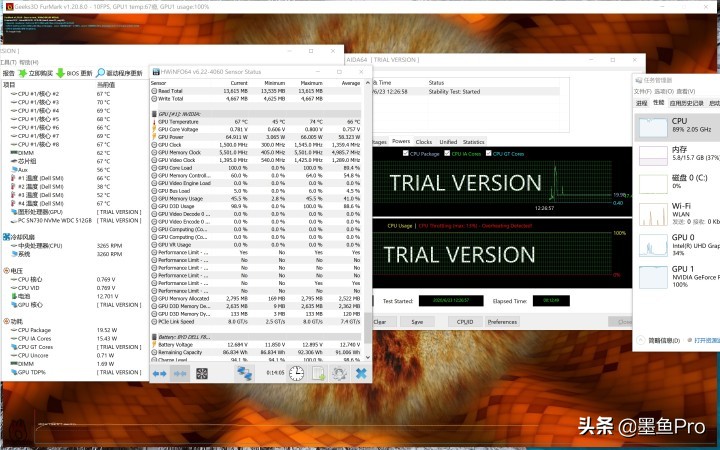The height and width of the screenshot is (450, 720).
Task: Click the cooling fans section icon in AIDA64
Action: [6, 237]
